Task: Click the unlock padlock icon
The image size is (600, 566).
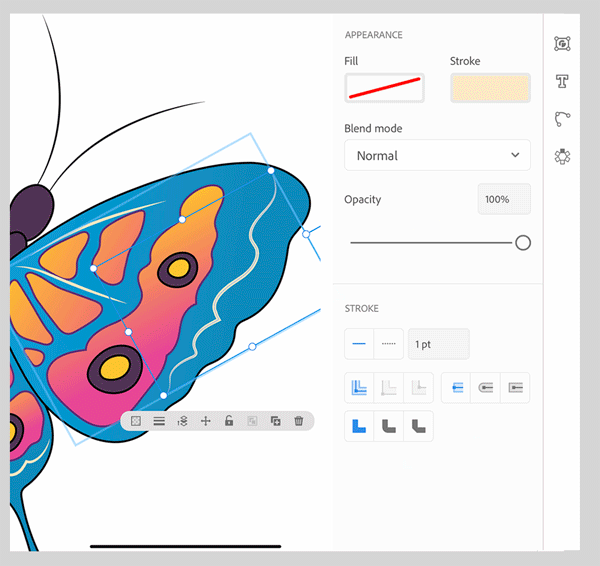Action: coord(229,422)
